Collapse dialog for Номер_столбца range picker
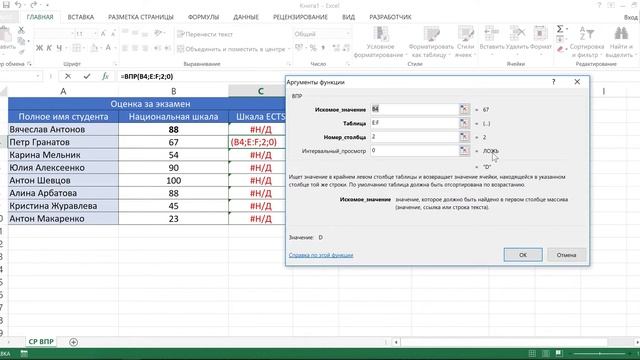Viewport: 640px width, 360px height. pos(464,137)
